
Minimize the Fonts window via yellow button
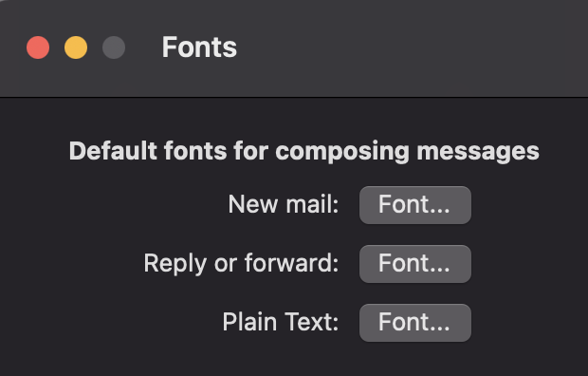coord(76,47)
